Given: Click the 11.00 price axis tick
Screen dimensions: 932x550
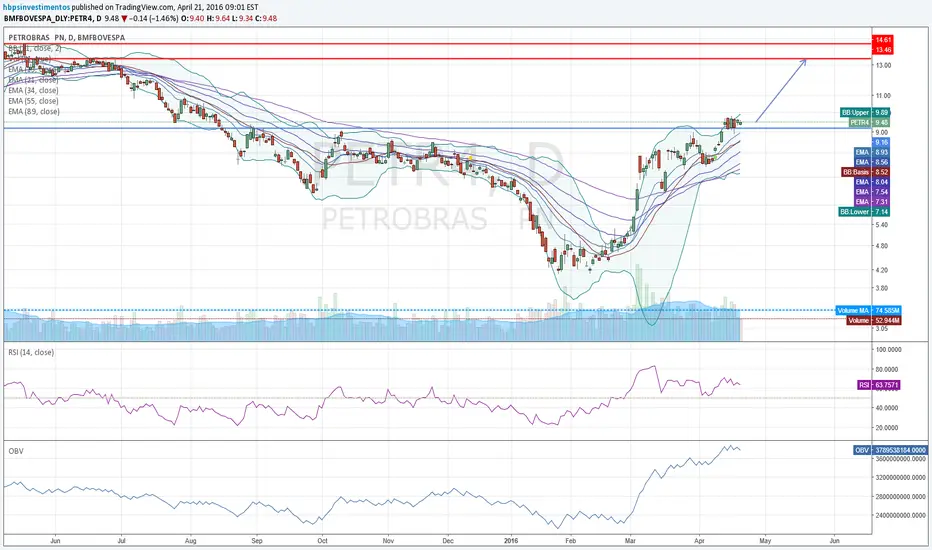Looking at the screenshot, I should 883,96.
